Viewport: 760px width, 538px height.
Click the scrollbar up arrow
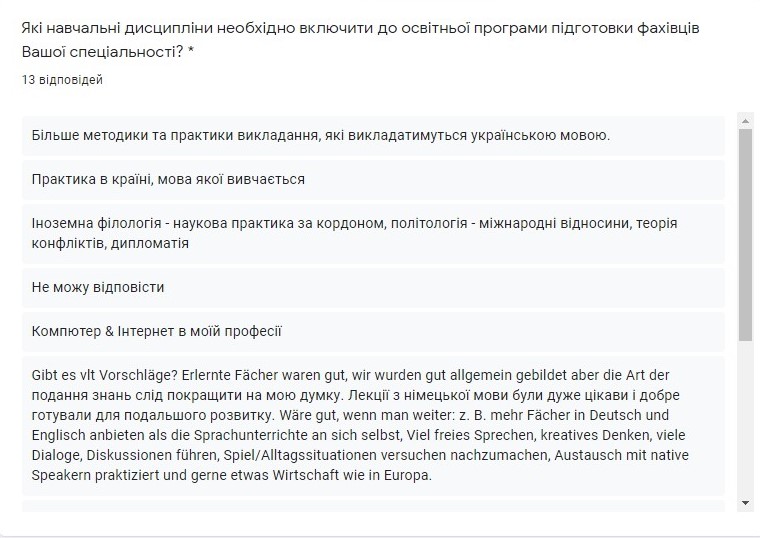(x=745, y=120)
